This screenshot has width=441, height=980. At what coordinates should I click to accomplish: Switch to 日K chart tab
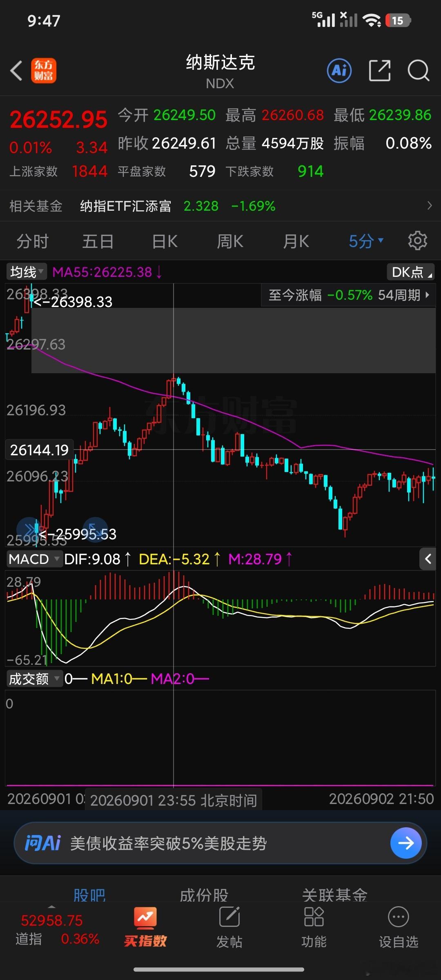(165, 241)
